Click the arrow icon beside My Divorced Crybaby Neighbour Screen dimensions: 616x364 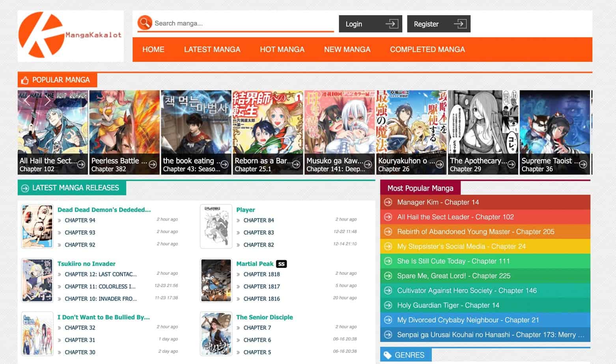coord(388,320)
